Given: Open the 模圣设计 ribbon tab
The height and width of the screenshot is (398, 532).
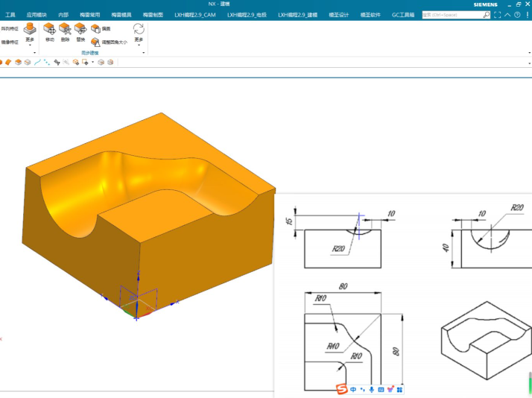Looking at the screenshot, I should pyautogui.click(x=339, y=15).
